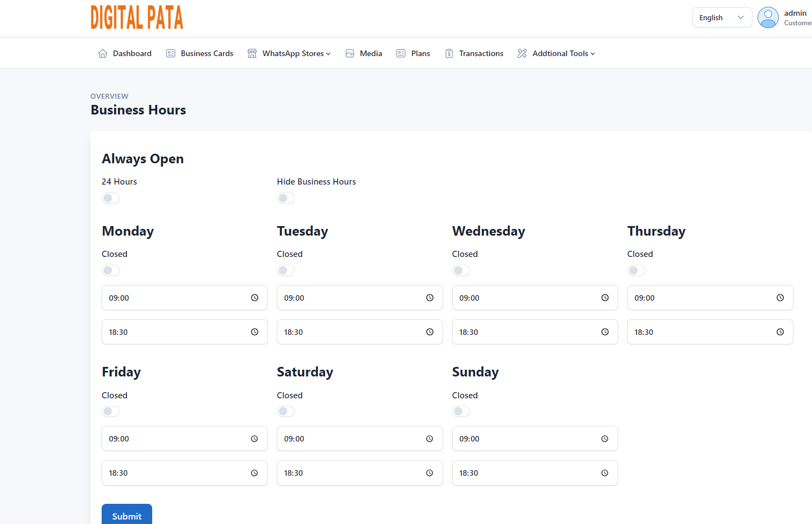This screenshot has height=524, width=812.
Task: Open clock picker for Saturday 18:30
Action: pos(430,473)
